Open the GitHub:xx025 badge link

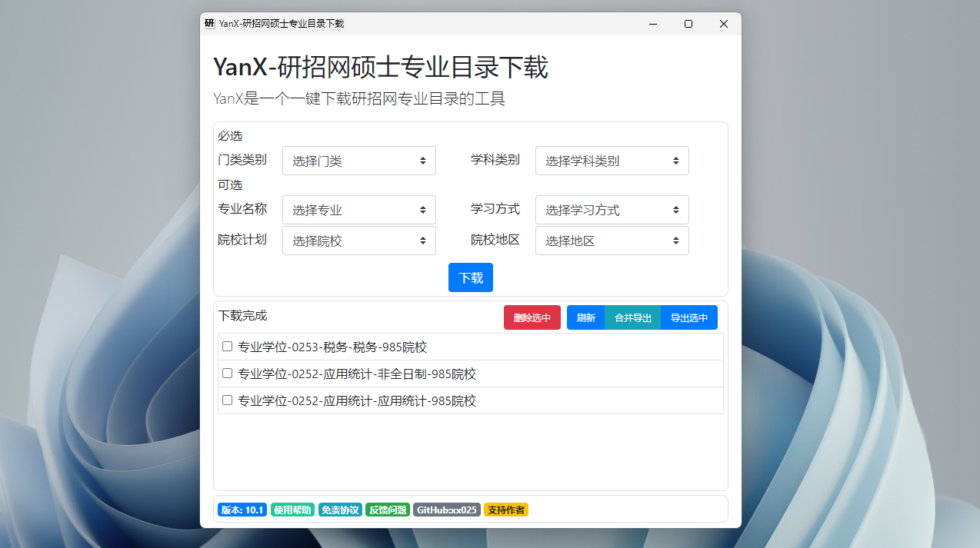447,510
